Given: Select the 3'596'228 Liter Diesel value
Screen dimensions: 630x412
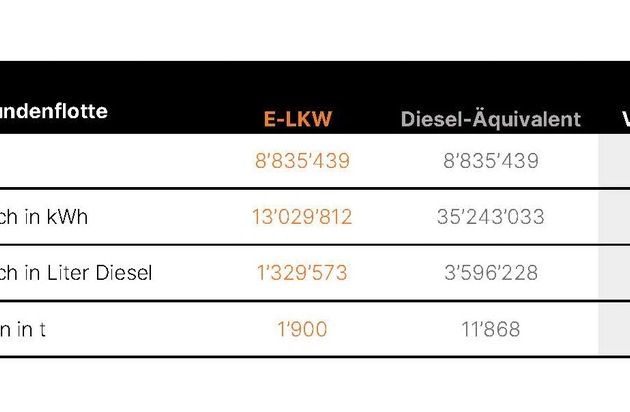Looking at the screenshot, I should coord(490,273).
